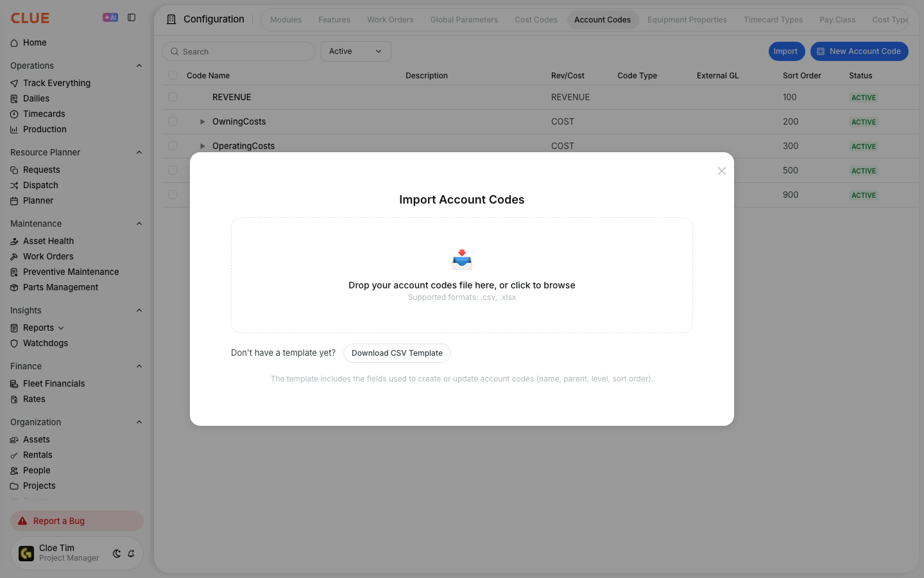The image size is (924, 578).
Task: Open Asset Health under Maintenance
Action: coord(48,241)
